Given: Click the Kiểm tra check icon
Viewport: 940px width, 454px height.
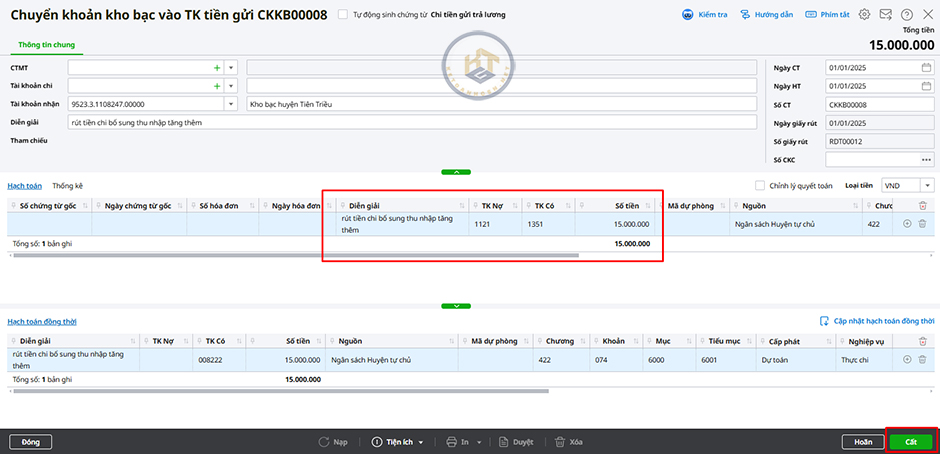Looking at the screenshot, I should coord(688,15).
